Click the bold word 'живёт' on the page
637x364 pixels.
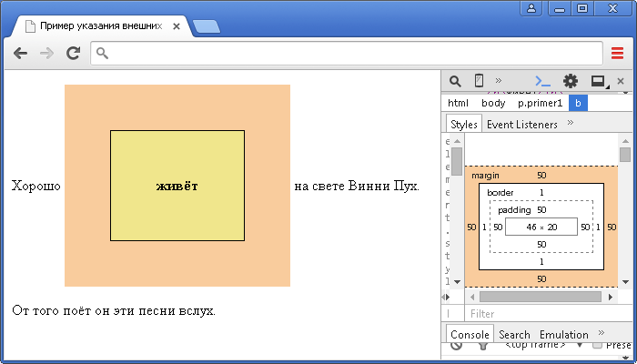point(177,186)
